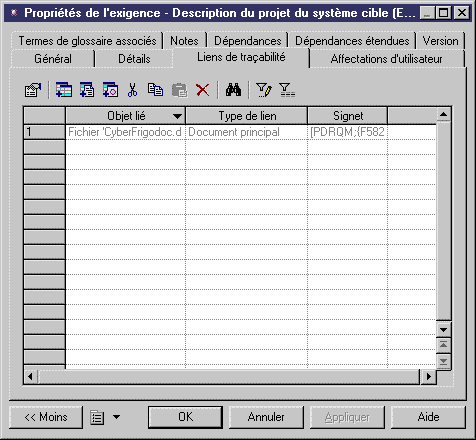Collapse the dialog with << Moins button
The height and width of the screenshot is (440, 476).
(x=46, y=417)
